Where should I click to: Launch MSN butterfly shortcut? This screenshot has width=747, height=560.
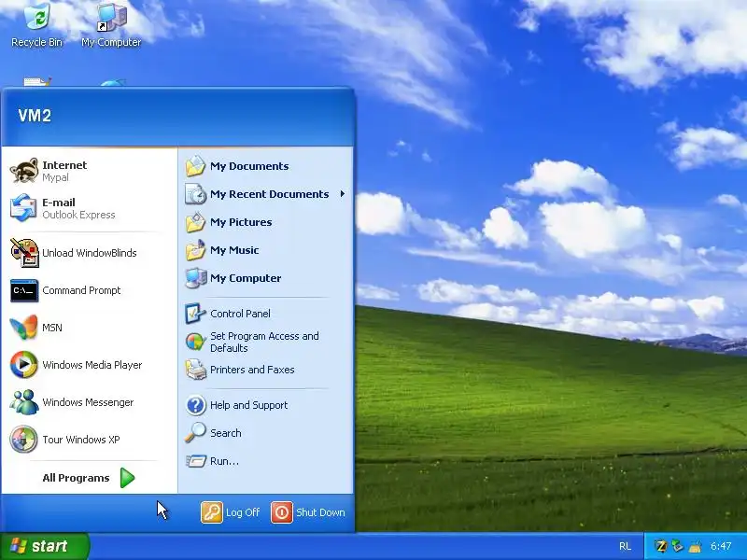89,328
